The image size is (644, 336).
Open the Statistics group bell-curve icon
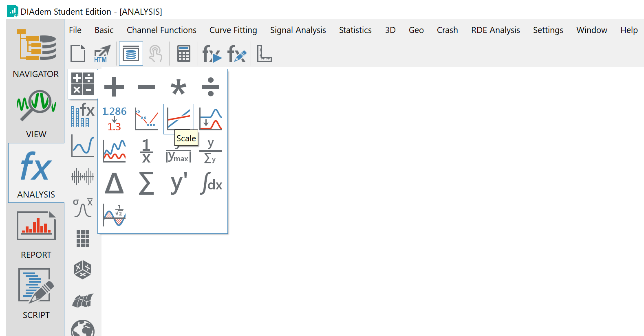[83, 208]
